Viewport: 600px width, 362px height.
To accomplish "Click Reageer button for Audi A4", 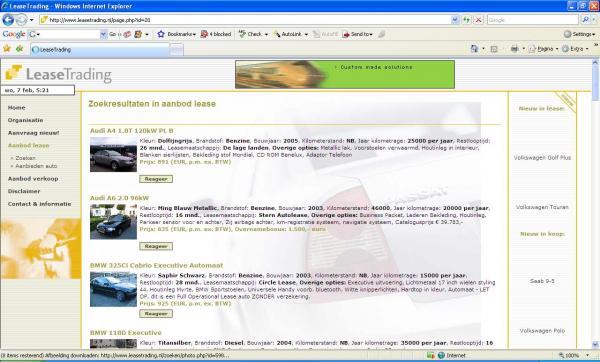I will tap(156, 179).
